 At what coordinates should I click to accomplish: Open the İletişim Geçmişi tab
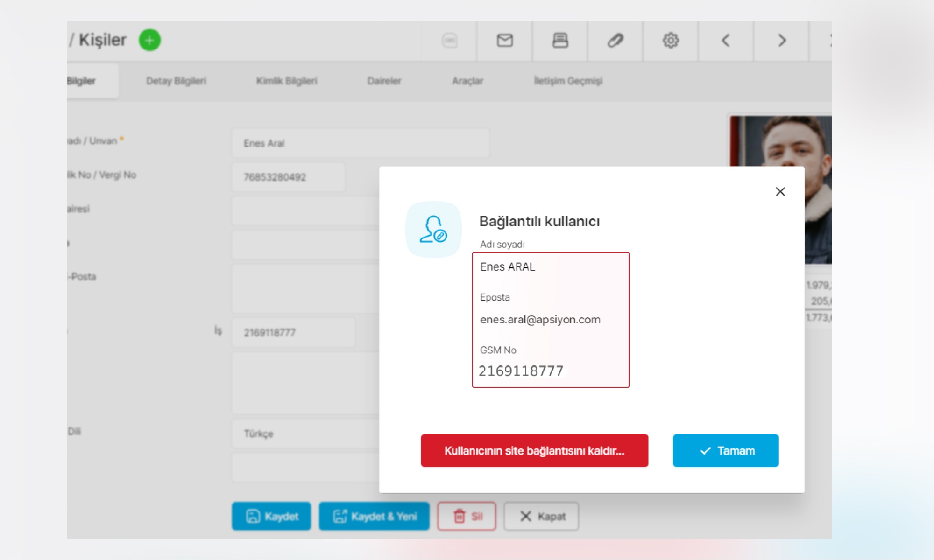point(568,81)
